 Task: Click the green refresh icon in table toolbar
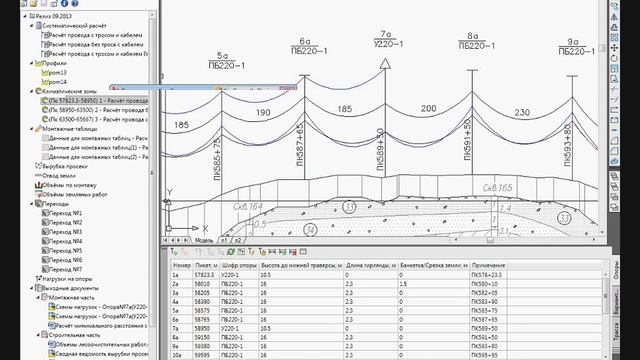231,252
